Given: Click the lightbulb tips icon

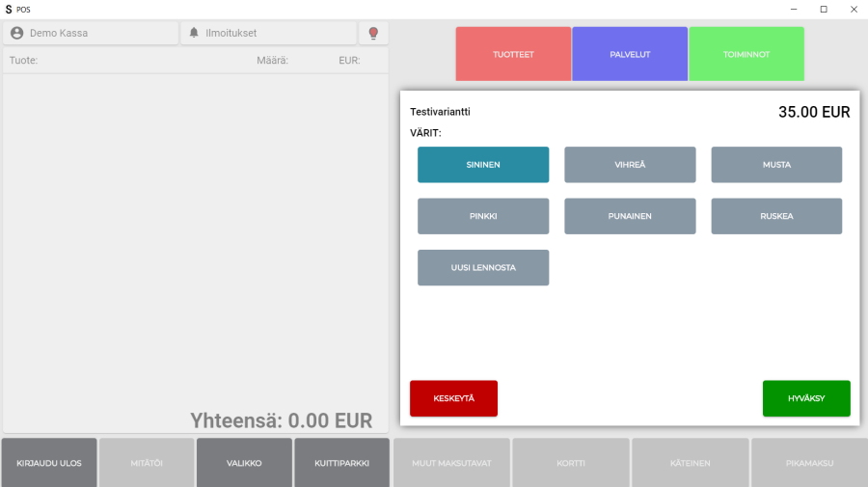Looking at the screenshot, I should tap(373, 33).
